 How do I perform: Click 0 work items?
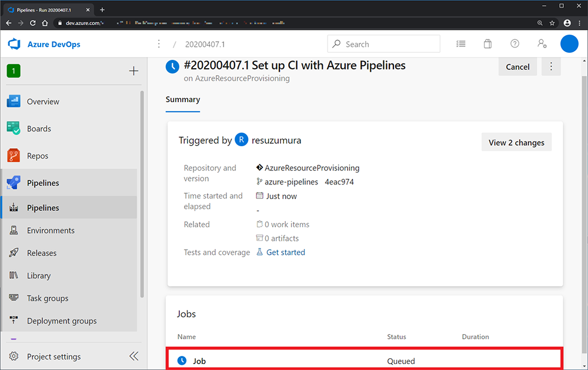click(287, 224)
